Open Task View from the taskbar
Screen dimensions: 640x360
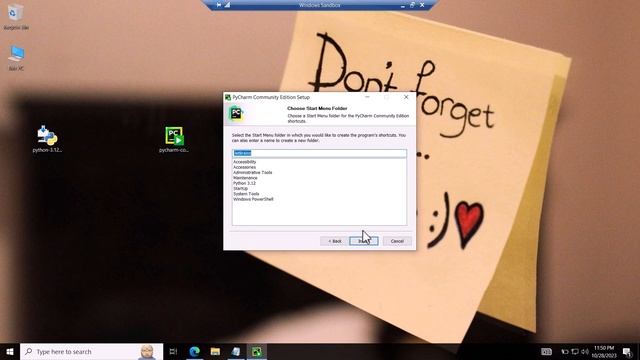point(173,351)
